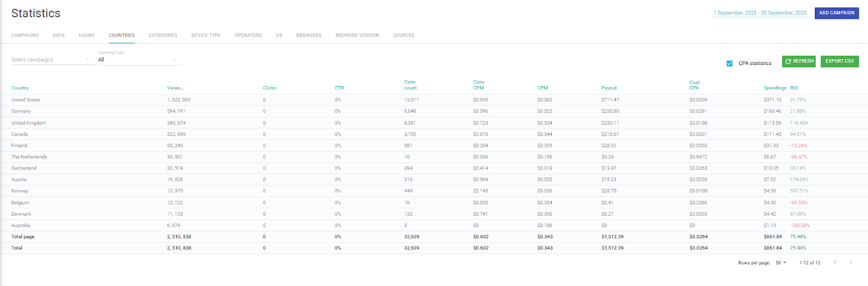
Task: Sort by the Payout column header
Action: click(x=609, y=88)
